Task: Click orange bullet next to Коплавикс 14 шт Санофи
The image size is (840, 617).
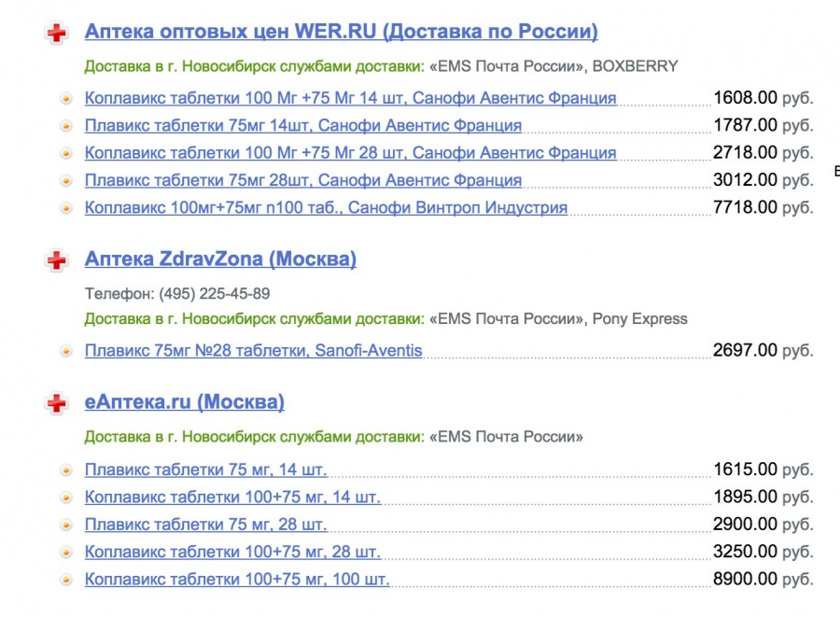Action: coord(66,98)
